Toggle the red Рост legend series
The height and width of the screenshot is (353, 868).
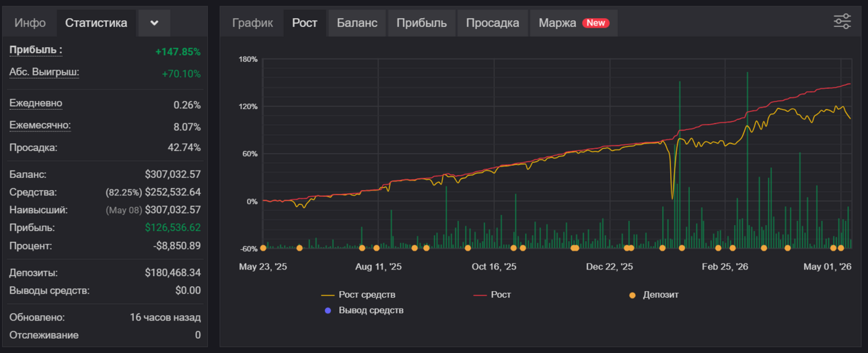click(x=493, y=295)
